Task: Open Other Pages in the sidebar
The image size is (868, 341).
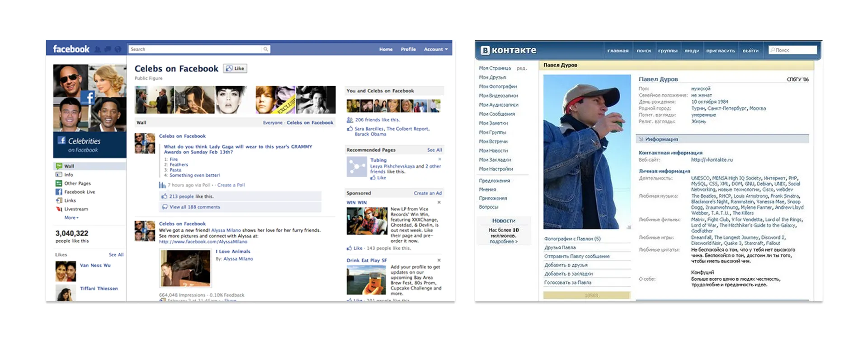Action: click(77, 183)
